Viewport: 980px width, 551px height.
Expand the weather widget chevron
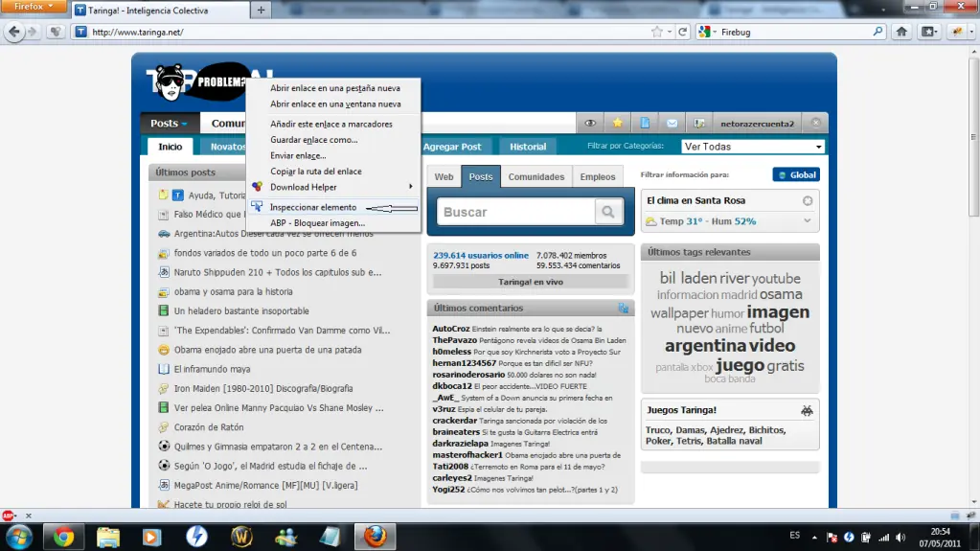pos(807,220)
